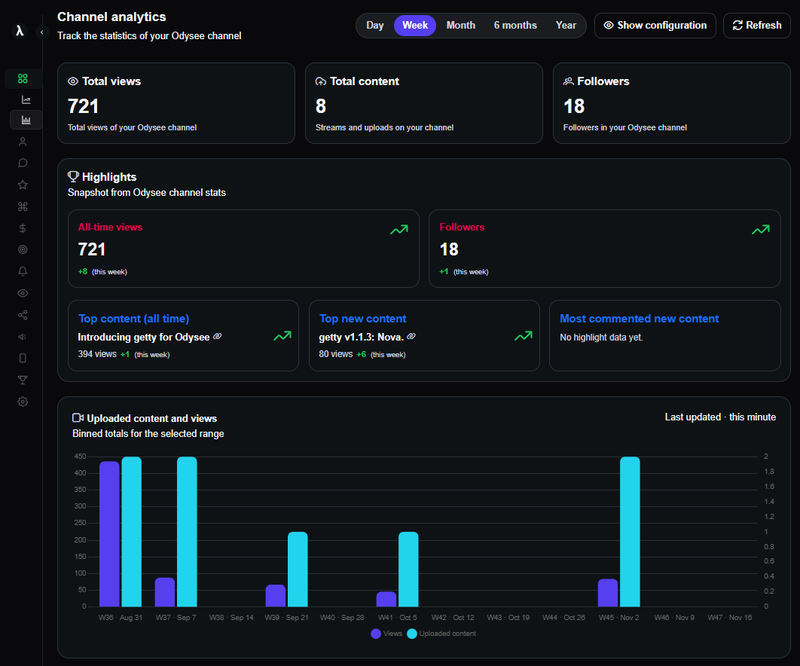Open the user profile sidebar icon
Viewport: 800px width, 666px height.
tap(23, 142)
